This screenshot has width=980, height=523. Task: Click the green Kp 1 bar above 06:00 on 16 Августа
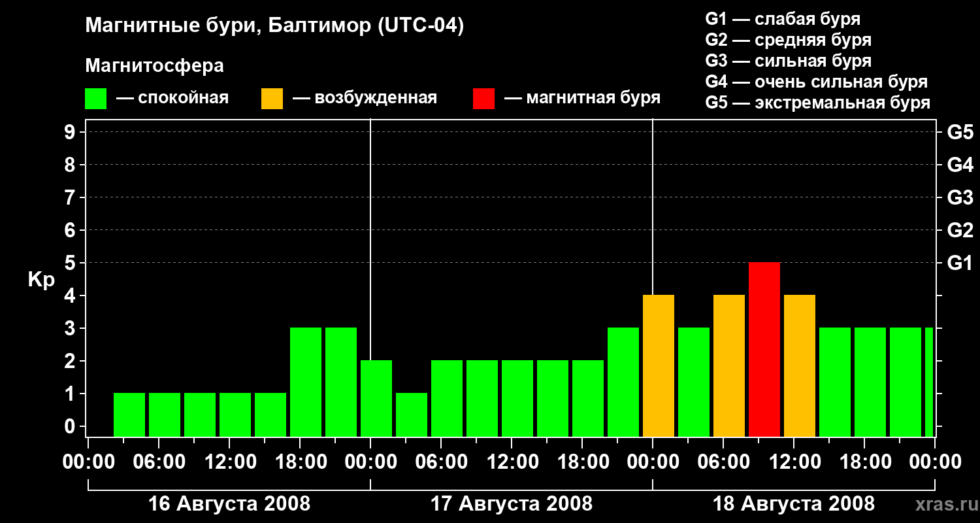[165, 414]
